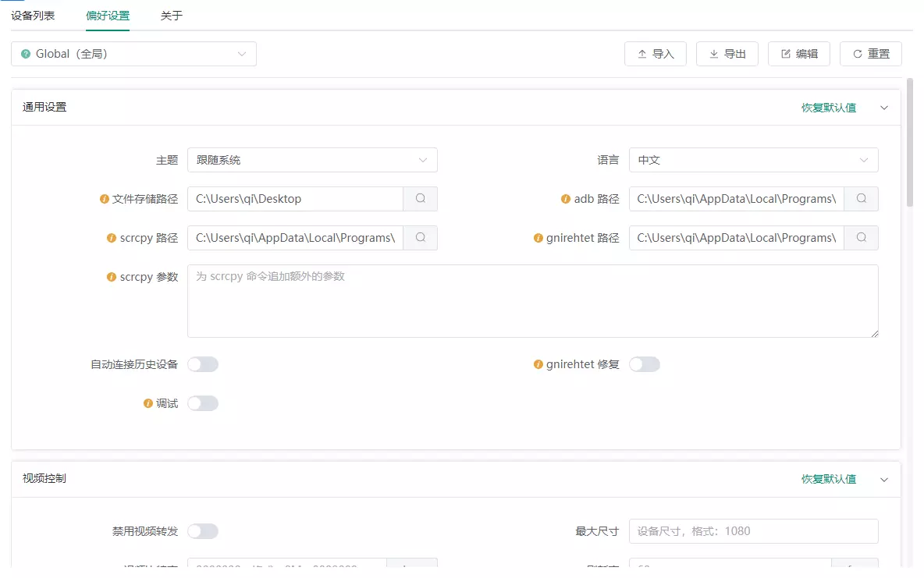Viewport: 924px width, 578px height.
Task: Collapse the 通用设置 section chevron
Action: [x=884, y=108]
